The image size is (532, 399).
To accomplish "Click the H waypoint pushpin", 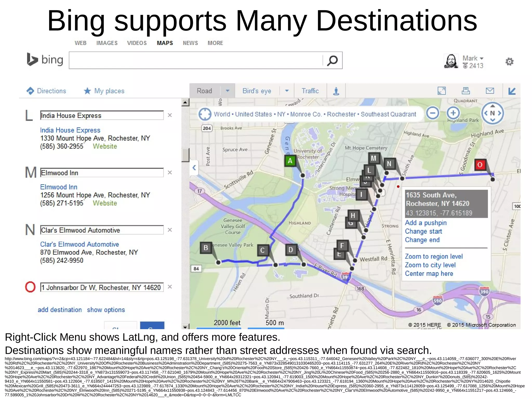I will click(353, 215).
